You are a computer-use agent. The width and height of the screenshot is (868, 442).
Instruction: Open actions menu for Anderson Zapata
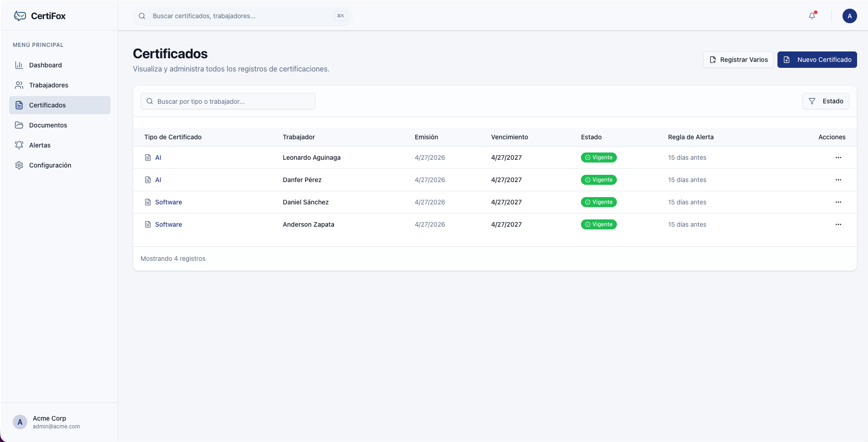[x=838, y=224]
